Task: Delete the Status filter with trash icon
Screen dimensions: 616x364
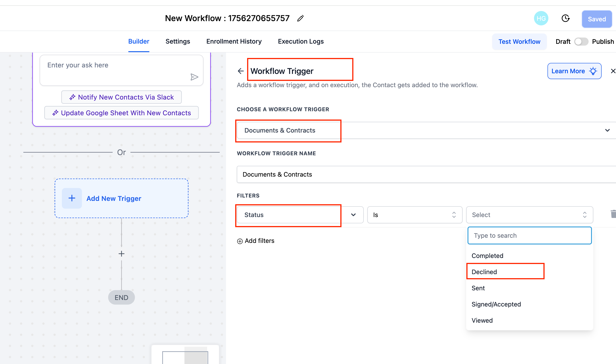Action: 613,214
